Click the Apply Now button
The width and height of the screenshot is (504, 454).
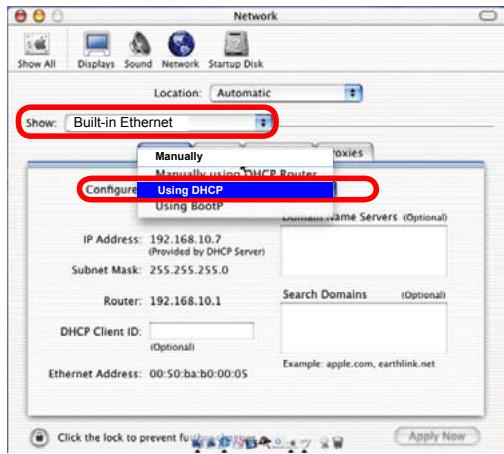(x=437, y=436)
